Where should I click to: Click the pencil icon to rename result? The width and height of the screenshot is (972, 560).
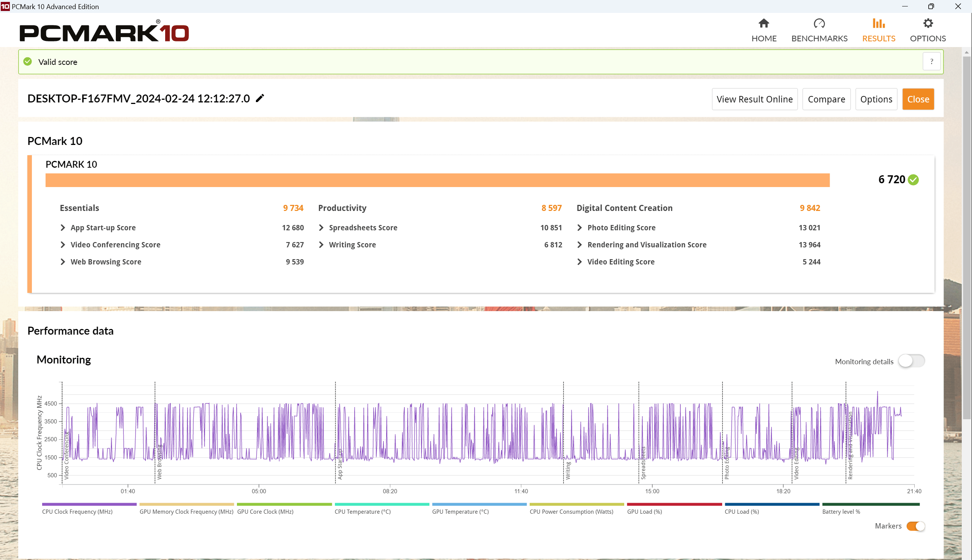[260, 99]
